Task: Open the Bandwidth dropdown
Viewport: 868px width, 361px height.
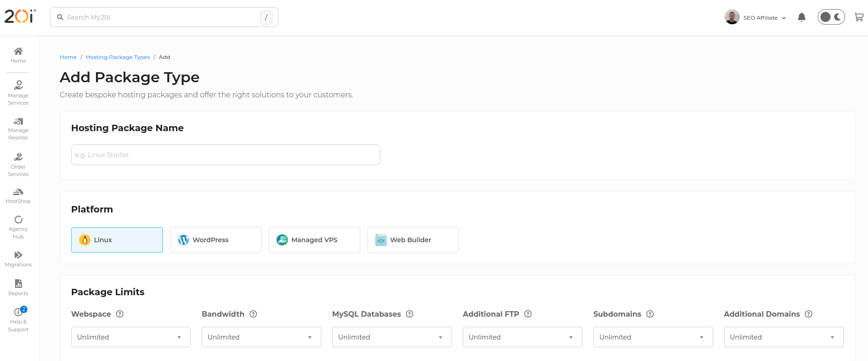Action: [261, 337]
